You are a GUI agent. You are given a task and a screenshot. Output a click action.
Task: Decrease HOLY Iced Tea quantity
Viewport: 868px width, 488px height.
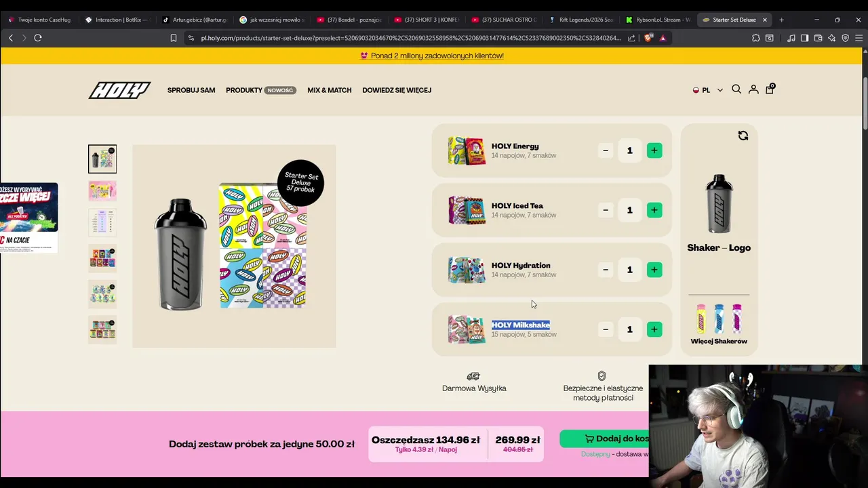[606, 210]
